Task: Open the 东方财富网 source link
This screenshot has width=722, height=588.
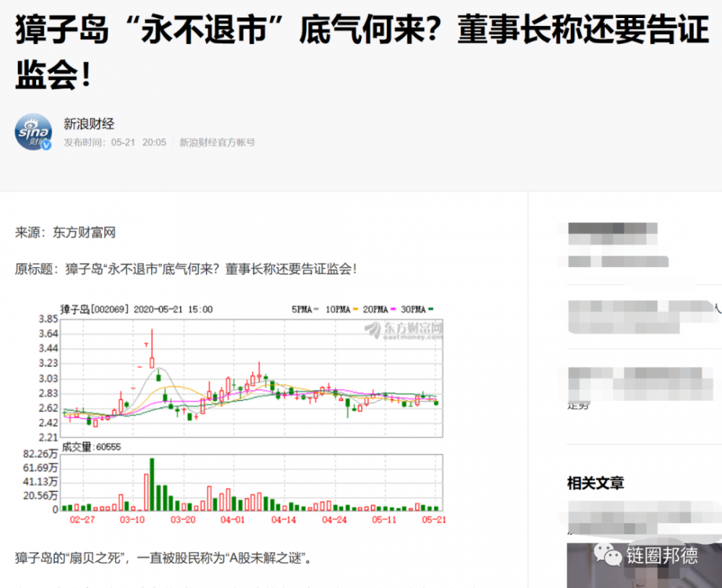Action: pyautogui.click(x=85, y=232)
